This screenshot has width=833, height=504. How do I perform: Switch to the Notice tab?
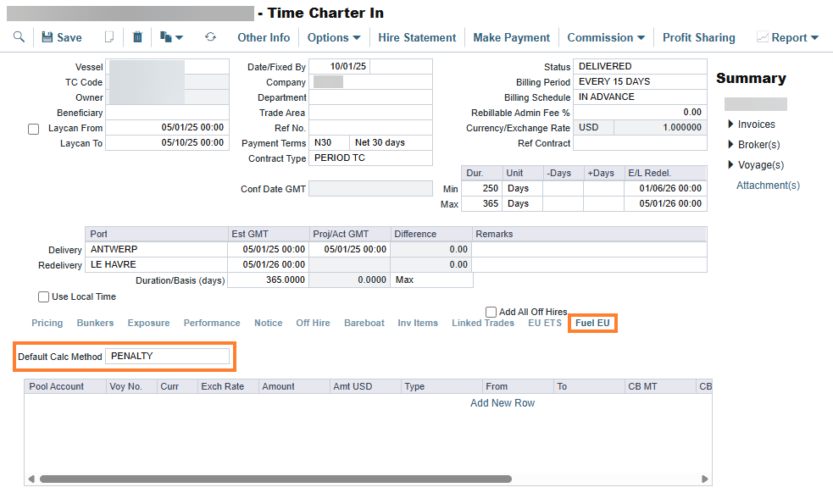(269, 323)
